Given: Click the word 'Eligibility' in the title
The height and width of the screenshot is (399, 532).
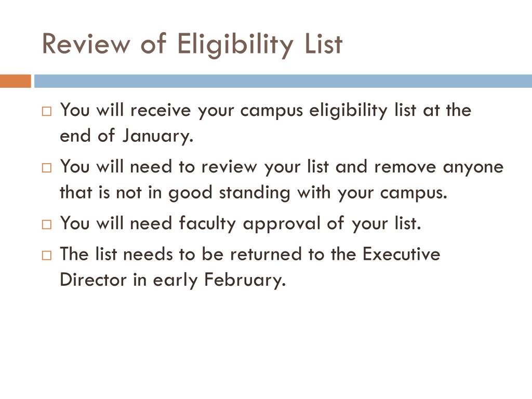Looking at the screenshot, I should (x=235, y=45).
